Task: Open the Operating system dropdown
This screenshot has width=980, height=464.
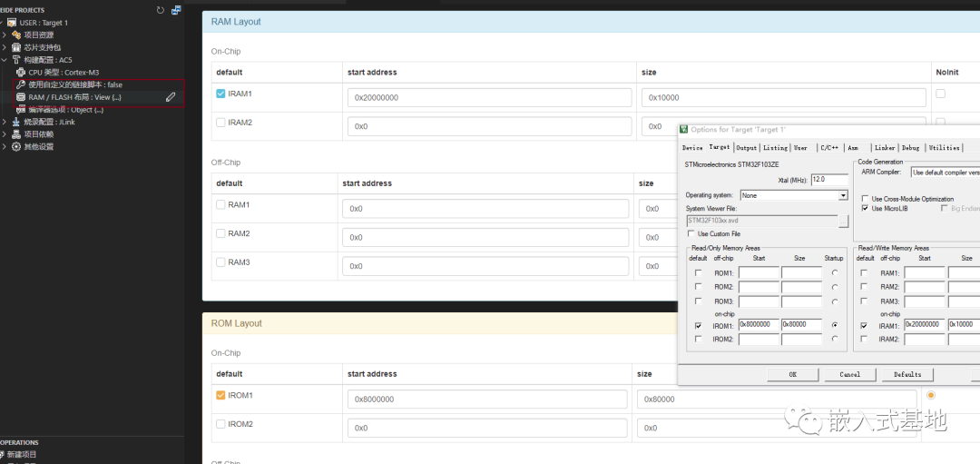Action: point(842,195)
